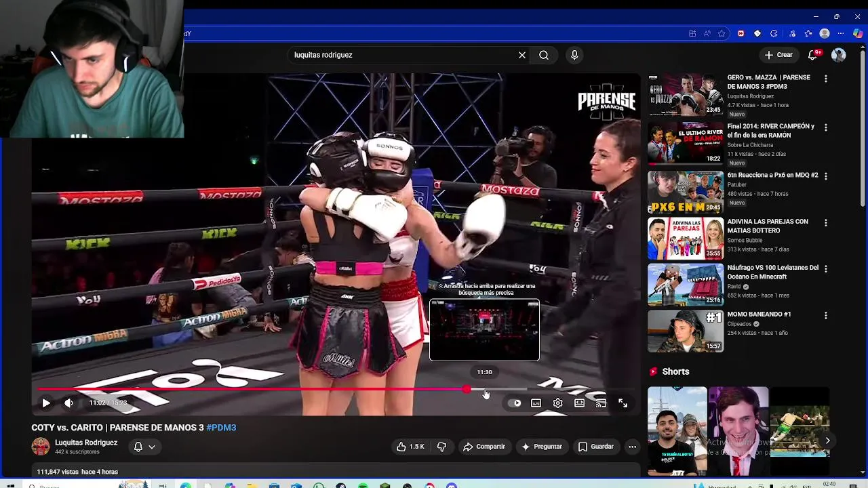Viewport: 868px width, 488px height.
Task: Add page to favorites star icon
Action: point(722,33)
